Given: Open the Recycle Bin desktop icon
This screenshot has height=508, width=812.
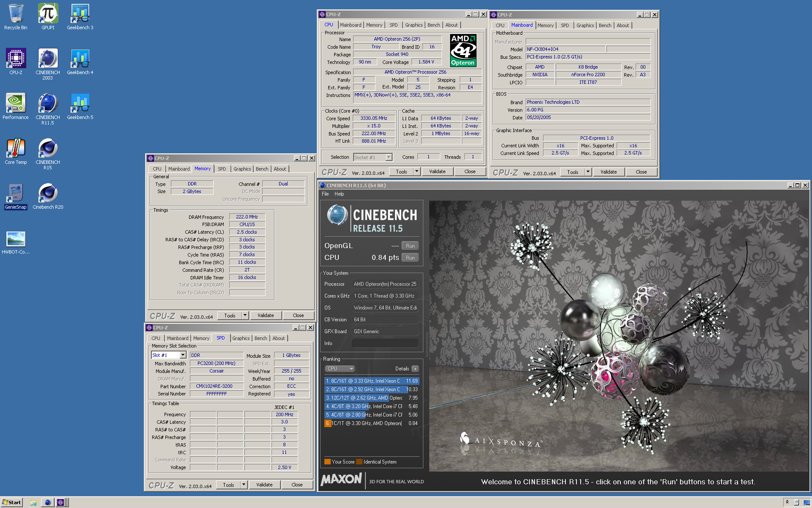Looking at the screenshot, I should coord(16,17).
